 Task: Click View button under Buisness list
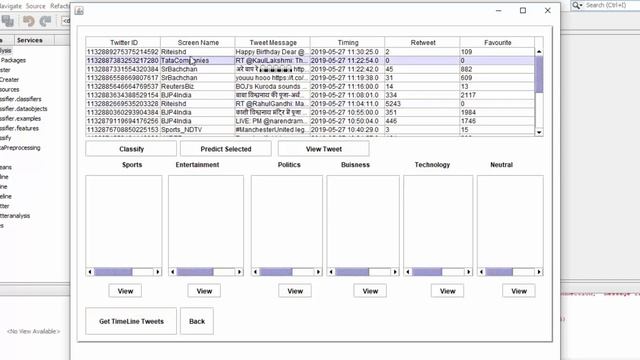pyautogui.click(x=370, y=291)
